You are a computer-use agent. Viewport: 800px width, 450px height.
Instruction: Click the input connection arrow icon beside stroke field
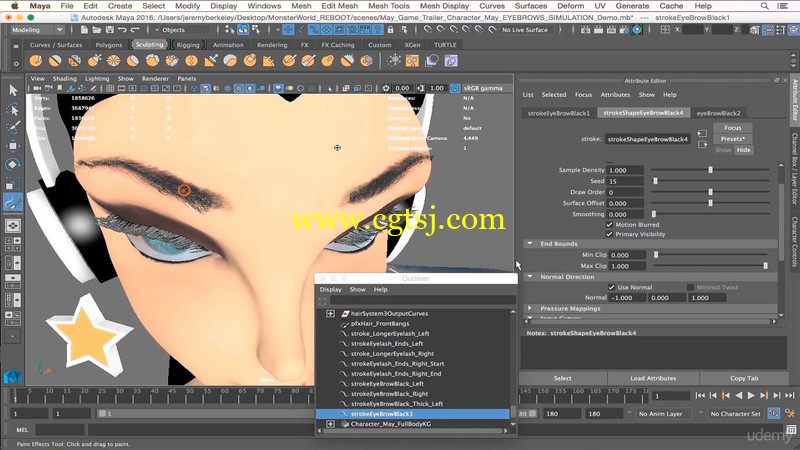pos(703,134)
